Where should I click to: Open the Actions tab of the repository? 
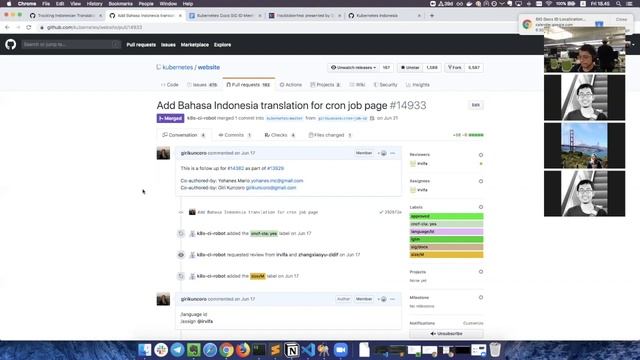tap(291, 85)
